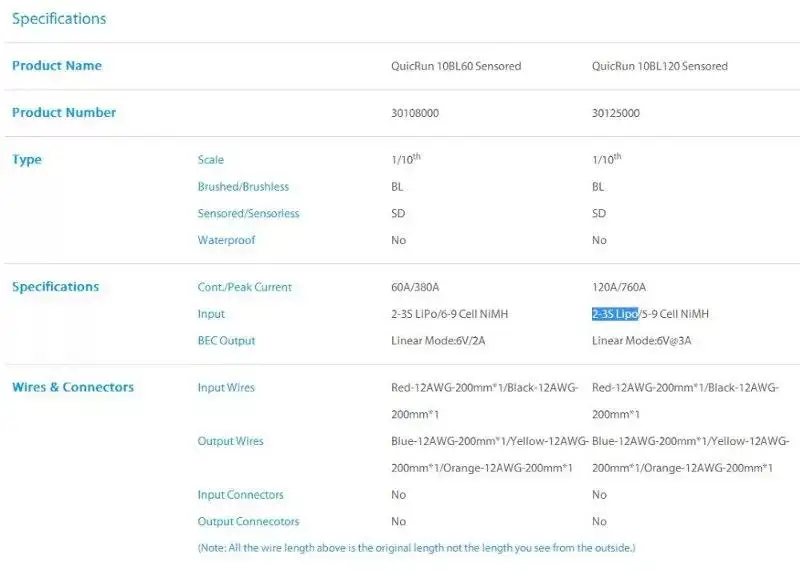Select product number 30125000
This screenshot has height=570, width=800.
coord(616,113)
